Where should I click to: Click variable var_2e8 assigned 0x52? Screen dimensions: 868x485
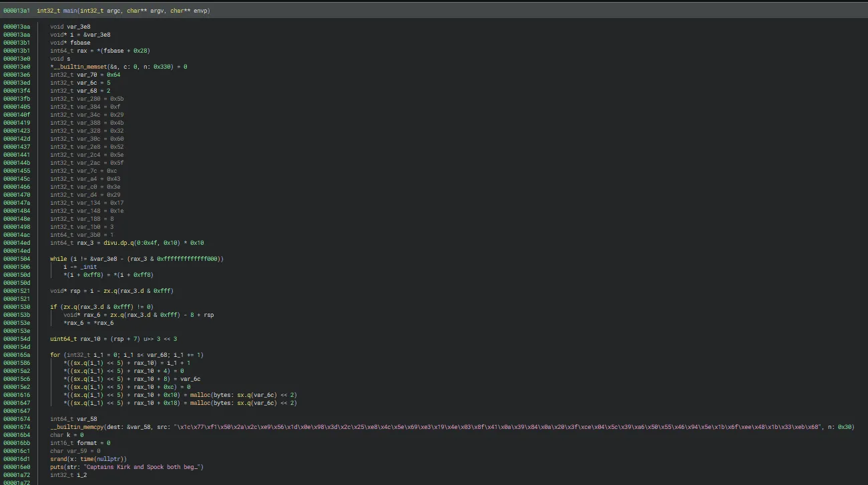[87, 147]
